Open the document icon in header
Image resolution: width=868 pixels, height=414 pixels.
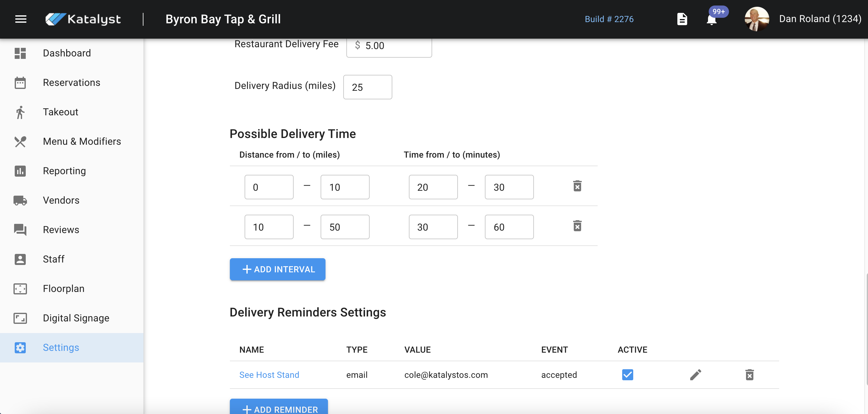(x=682, y=19)
